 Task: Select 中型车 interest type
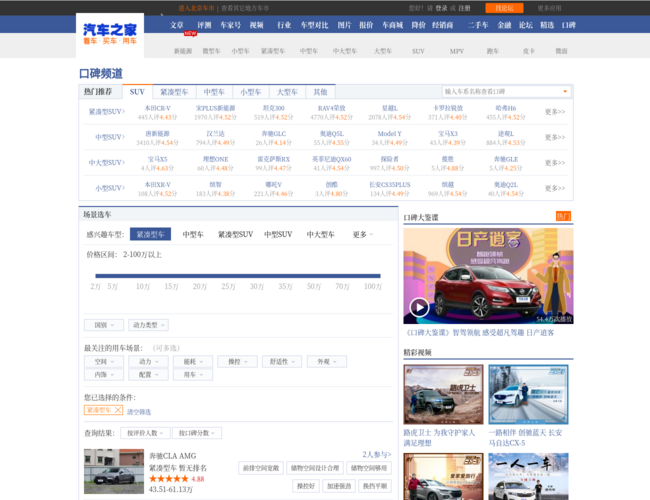193,235
